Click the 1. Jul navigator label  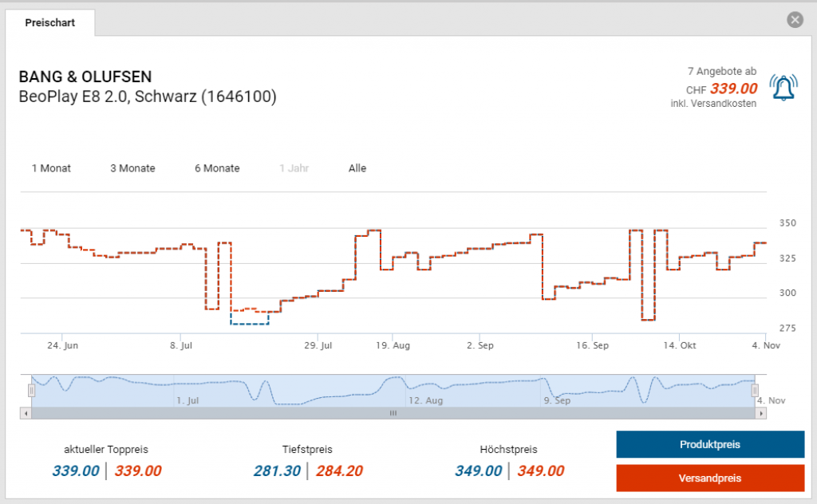coord(187,400)
